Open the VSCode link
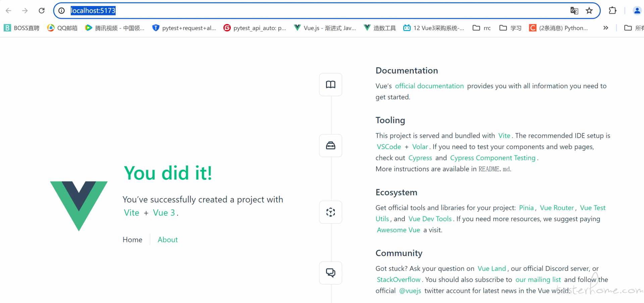644x303 pixels. [x=389, y=147]
